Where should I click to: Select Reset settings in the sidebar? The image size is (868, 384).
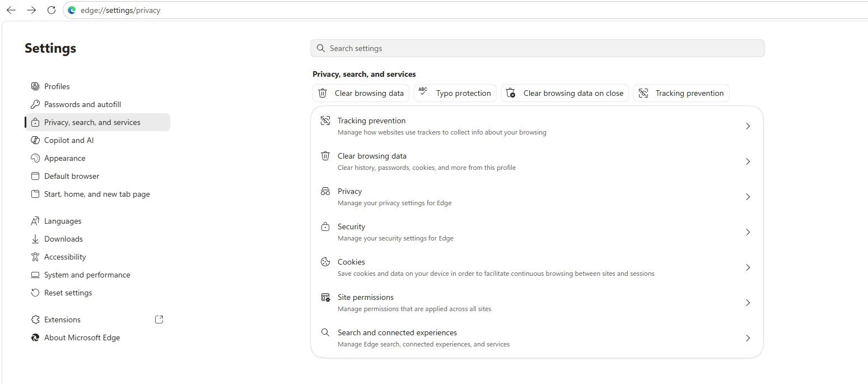(x=98, y=293)
